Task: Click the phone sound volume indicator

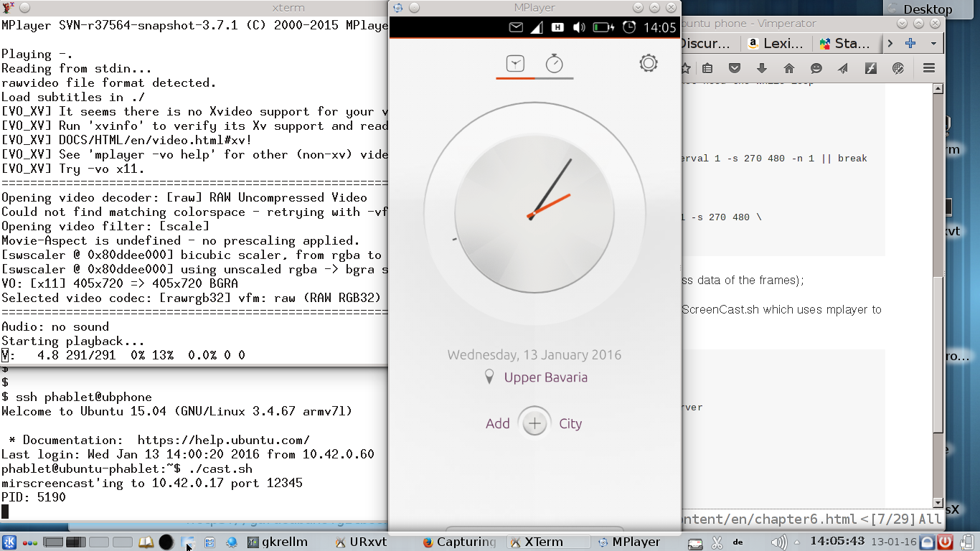Action: pyautogui.click(x=579, y=27)
